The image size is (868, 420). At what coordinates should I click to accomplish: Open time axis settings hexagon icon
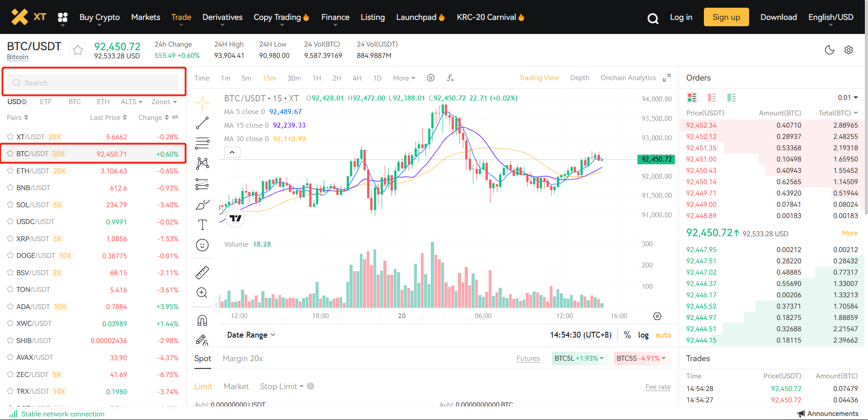[657, 316]
